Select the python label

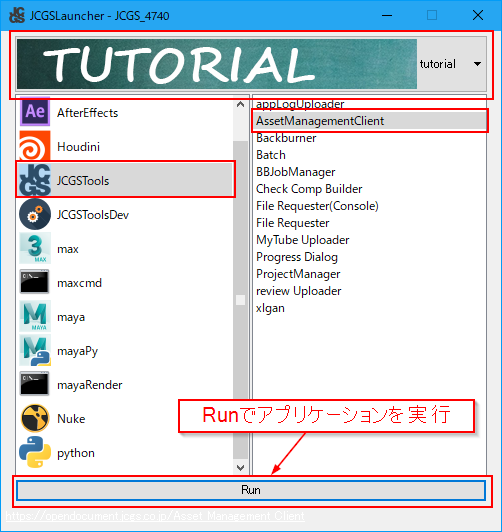click(76, 453)
